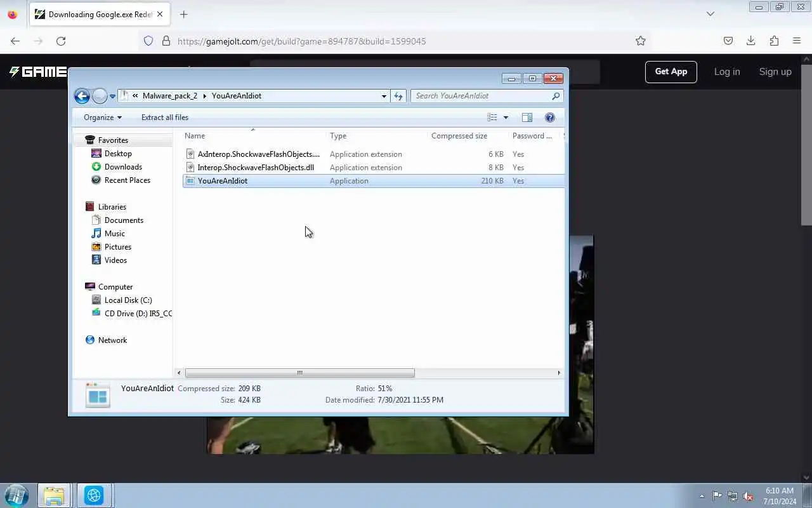Click the horizontal scrollbar thumb in file list
This screenshot has height=508, width=812.
[299, 373]
